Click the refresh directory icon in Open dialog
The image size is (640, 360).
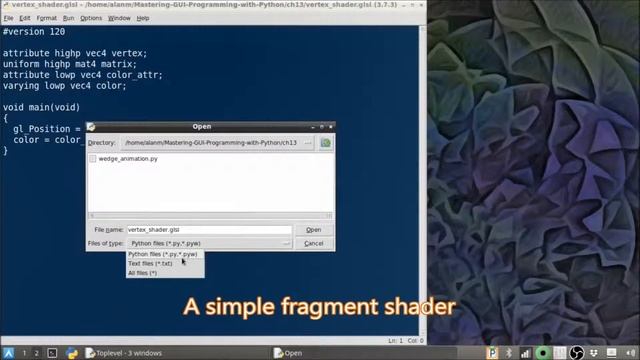click(325, 143)
